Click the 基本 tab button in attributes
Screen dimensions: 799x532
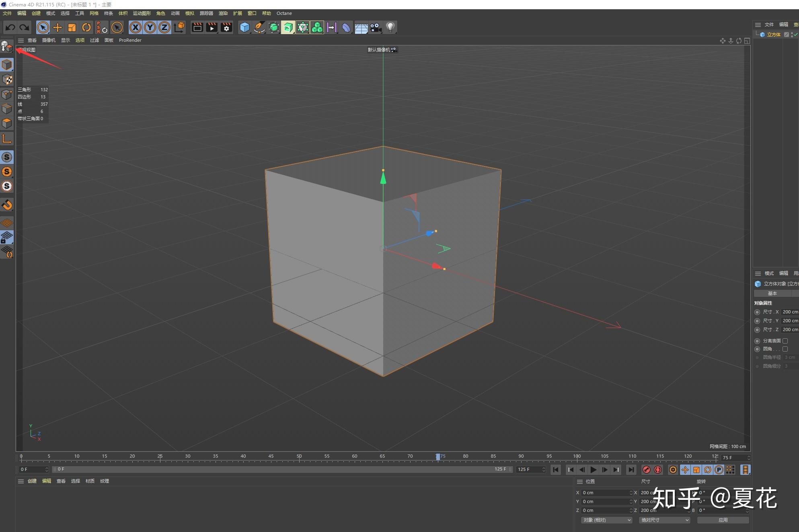point(772,293)
